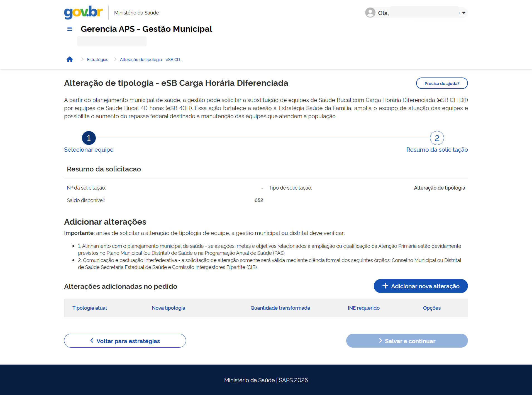Sort by Nova tipologia column header
532x395 pixels.
pyautogui.click(x=169, y=308)
